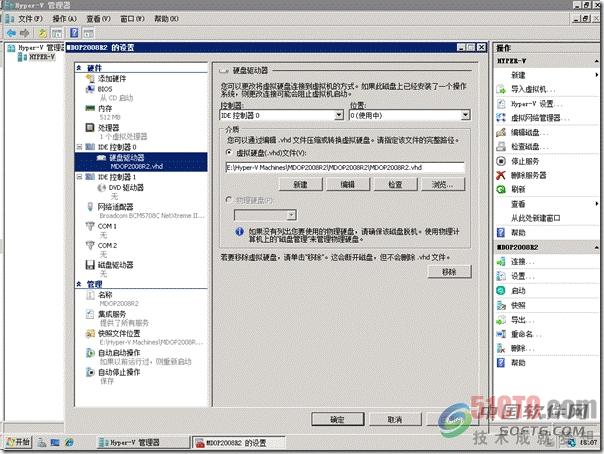
Task: Click 删除服务器 red X icon
Action: click(x=501, y=175)
